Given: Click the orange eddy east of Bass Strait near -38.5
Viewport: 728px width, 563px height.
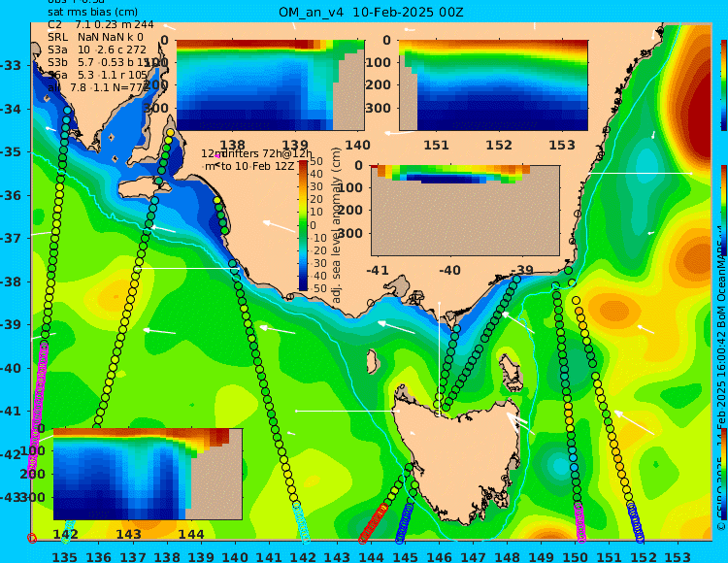Looking at the screenshot, I should (613, 309).
